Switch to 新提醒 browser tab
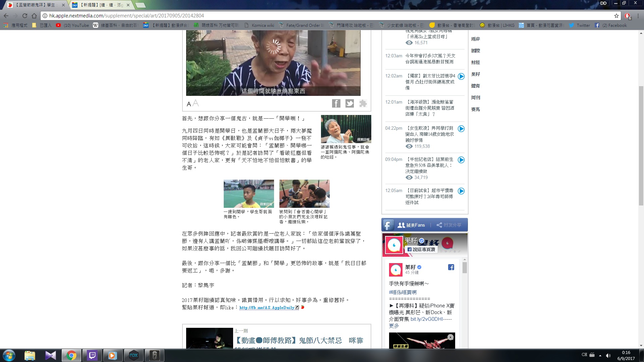 coord(101,5)
